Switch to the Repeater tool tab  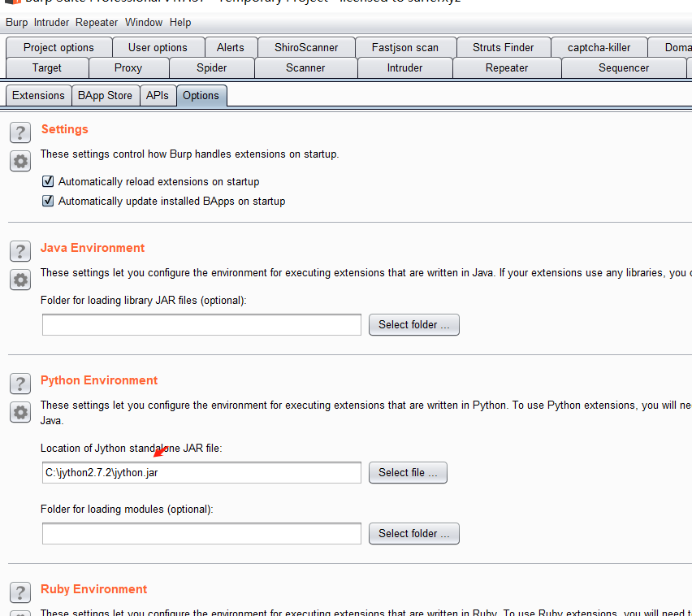(x=507, y=68)
